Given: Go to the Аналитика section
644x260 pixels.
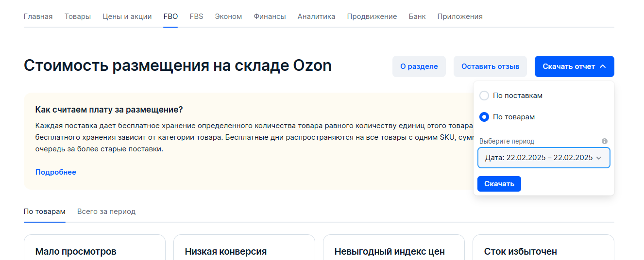Looking at the screenshot, I should coord(316,16).
